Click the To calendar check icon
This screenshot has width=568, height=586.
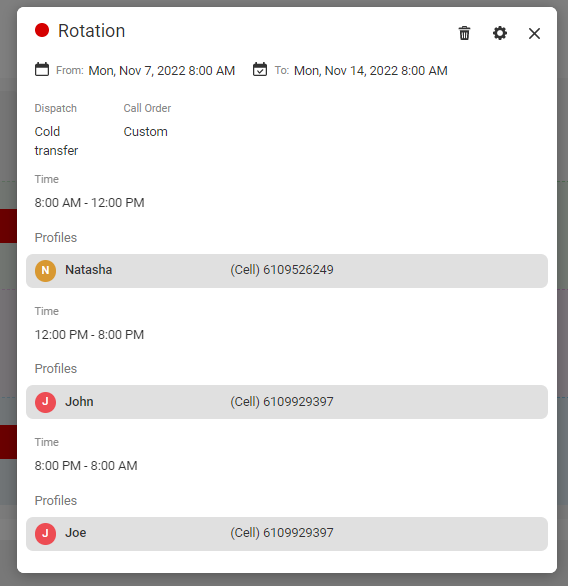click(260, 70)
